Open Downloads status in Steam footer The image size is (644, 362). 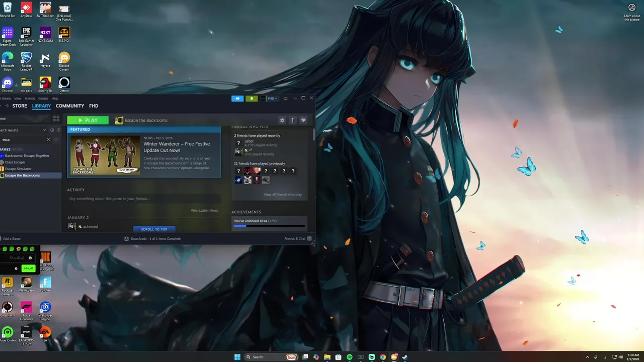coord(152,239)
